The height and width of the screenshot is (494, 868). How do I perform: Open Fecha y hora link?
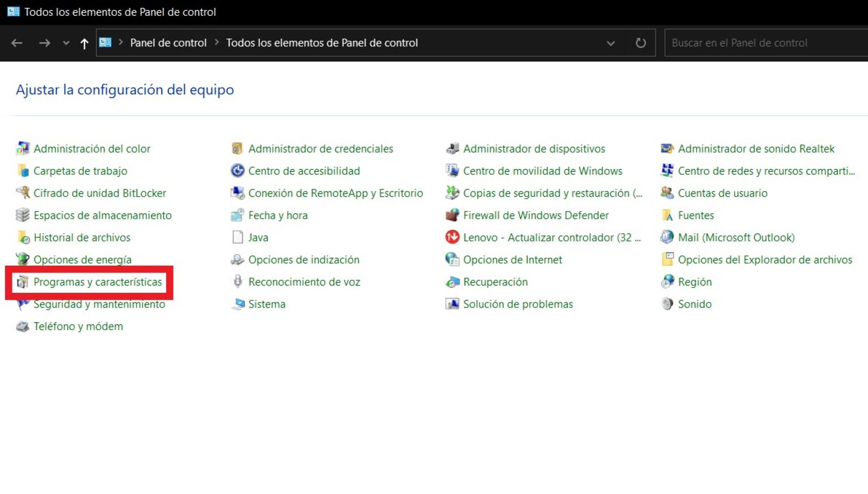(278, 215)
